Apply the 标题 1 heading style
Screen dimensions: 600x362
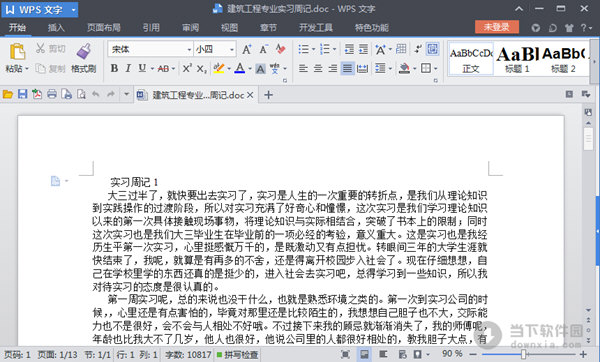(x=517, y=59)
